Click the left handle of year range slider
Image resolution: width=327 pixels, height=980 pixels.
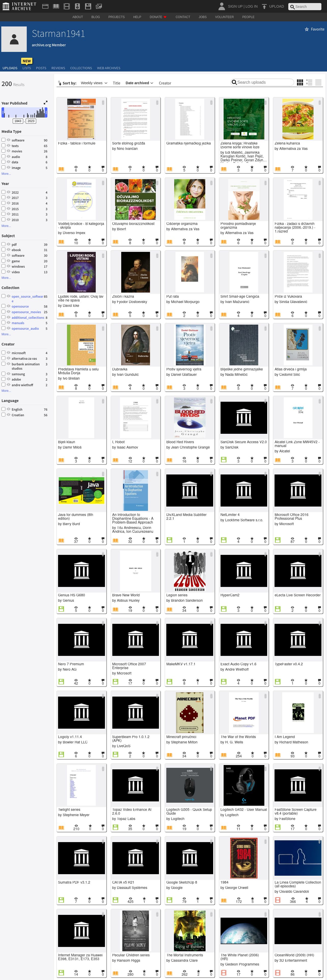tap(3, 112)
